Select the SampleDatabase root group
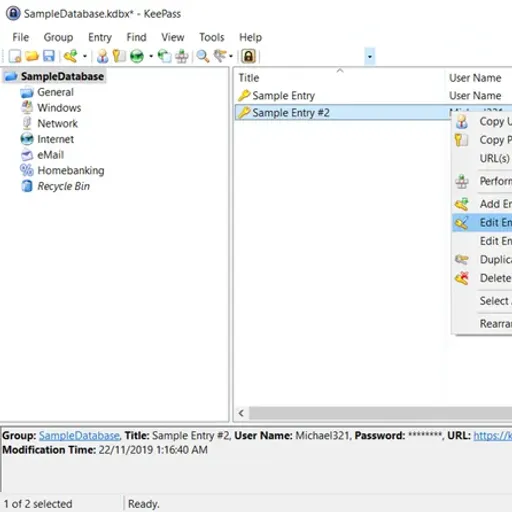 point(62,76)
